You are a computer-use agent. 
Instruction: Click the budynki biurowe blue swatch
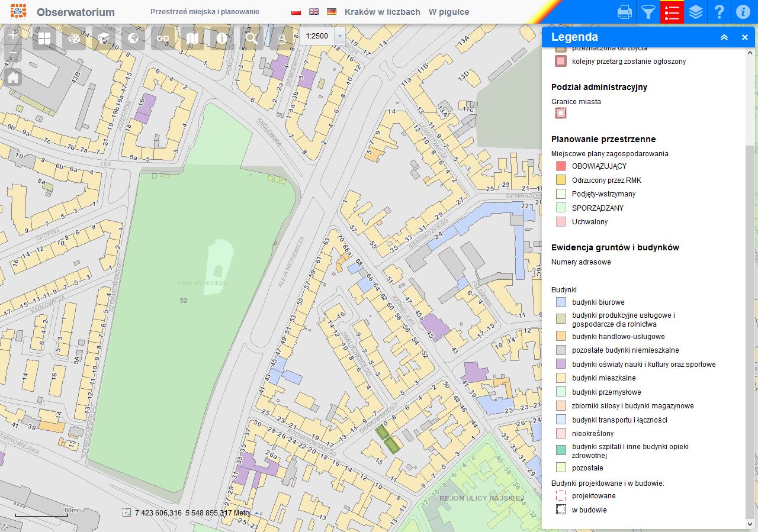click(561, 302)
